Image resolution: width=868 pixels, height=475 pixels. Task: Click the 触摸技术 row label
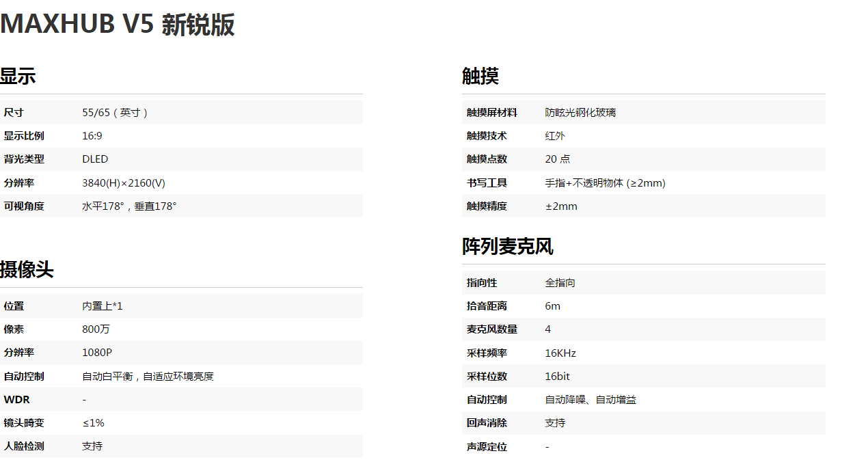click(487, 136)
